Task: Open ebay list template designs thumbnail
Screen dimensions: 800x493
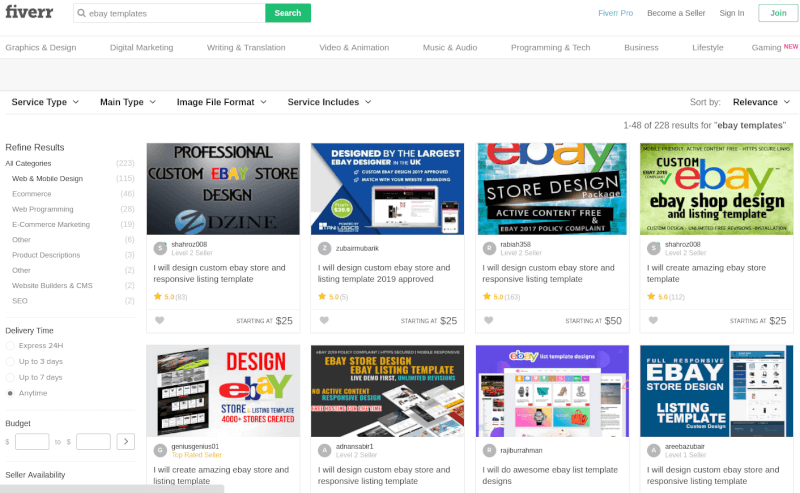Action: (552, 391)
